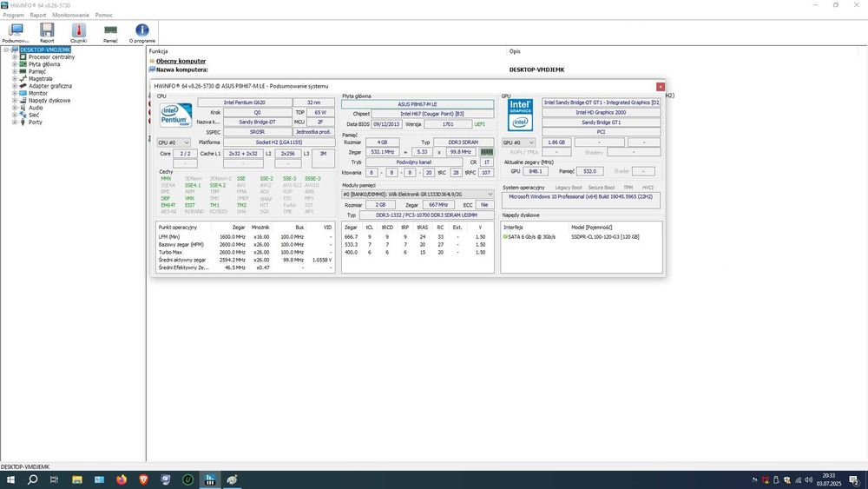Close the system summary window

(x=661, y=86)
